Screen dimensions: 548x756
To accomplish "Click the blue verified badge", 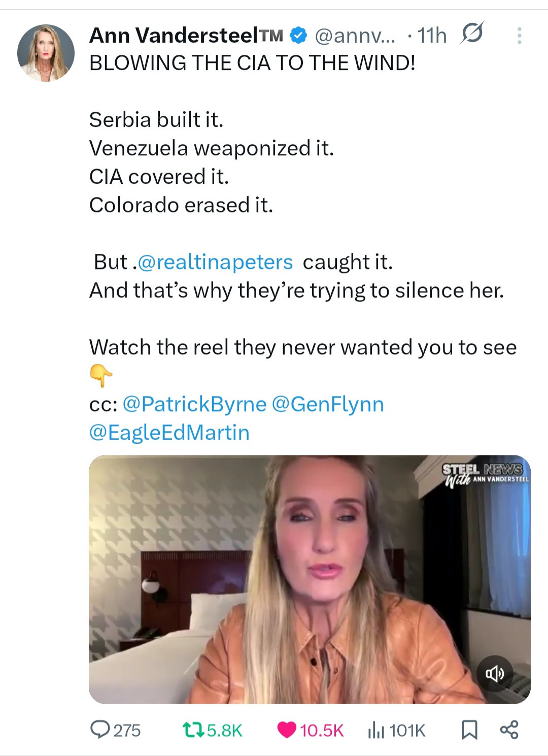I will (x=298, y=36).
